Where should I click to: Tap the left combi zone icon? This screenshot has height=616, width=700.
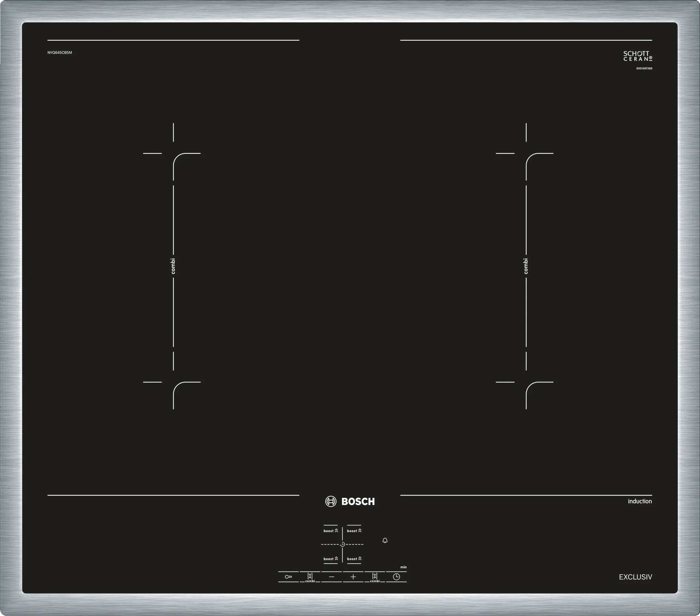(x=310, y=577)
